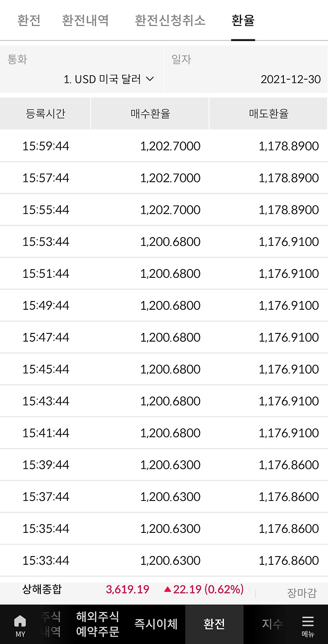Open the 환전신청취소 tab

[170, 21]
